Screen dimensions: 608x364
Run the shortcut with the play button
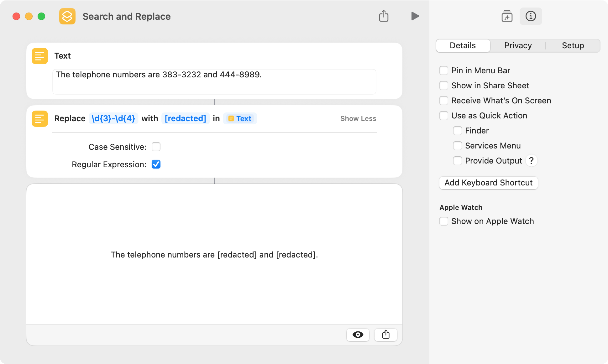(415, 16)
